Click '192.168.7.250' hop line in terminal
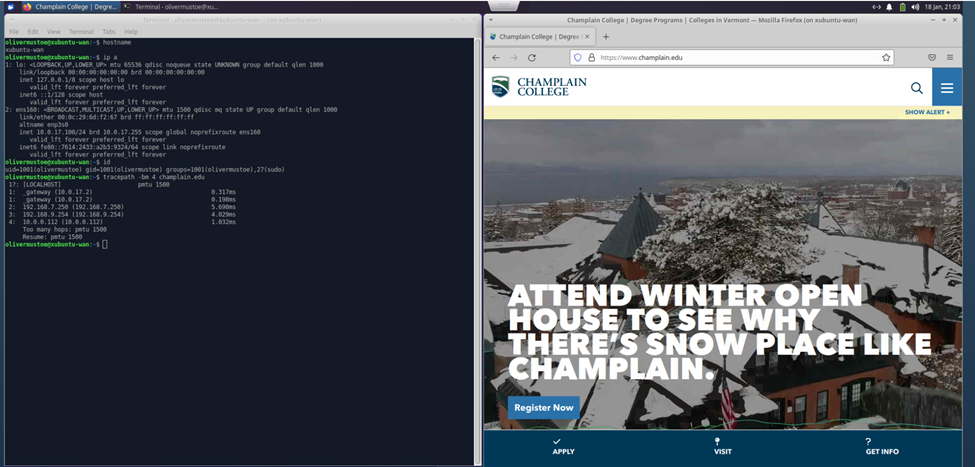 [x=122, y=207]
